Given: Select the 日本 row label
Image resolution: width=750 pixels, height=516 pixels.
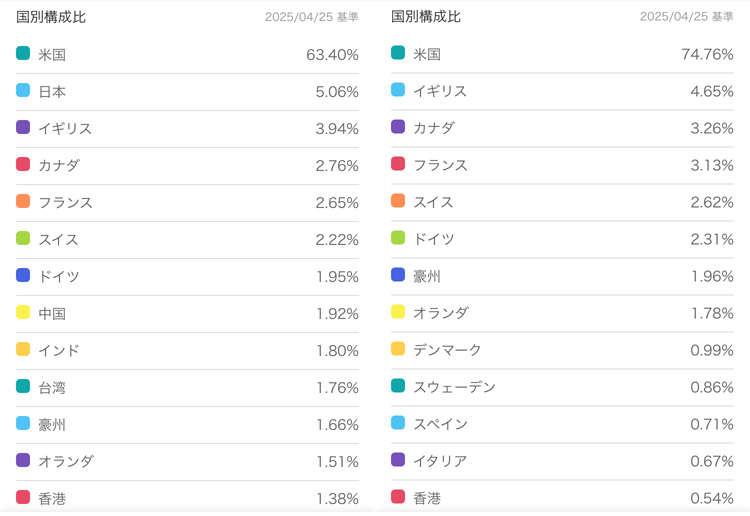Looking at the screenshot, I should 52,91.
